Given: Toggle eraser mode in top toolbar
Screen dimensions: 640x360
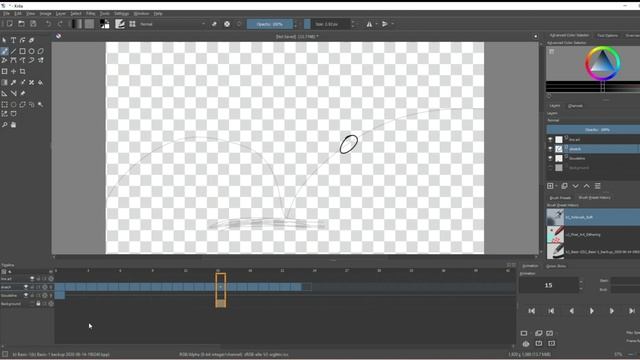Looking at the screenshot, I should point(214,24).
